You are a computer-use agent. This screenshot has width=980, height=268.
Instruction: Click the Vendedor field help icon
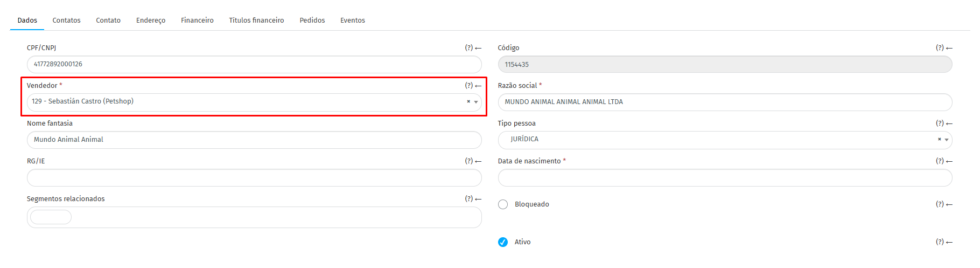point(469,86)
